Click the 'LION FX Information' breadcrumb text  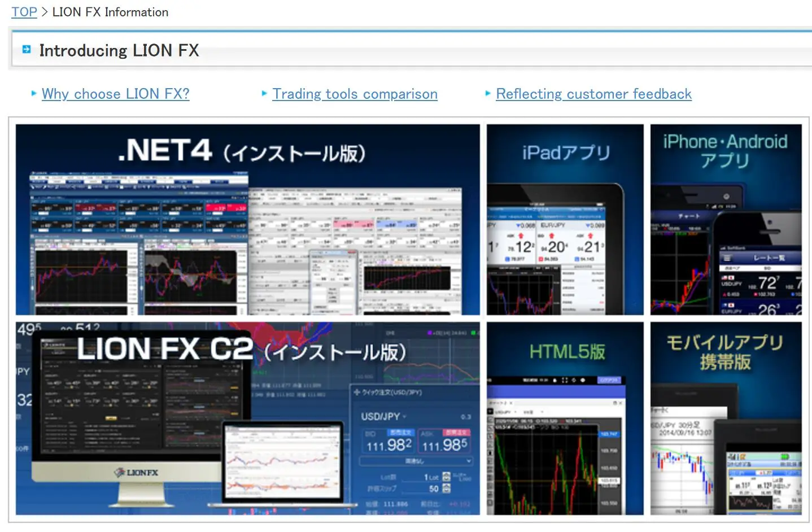(x=110, y=12)
